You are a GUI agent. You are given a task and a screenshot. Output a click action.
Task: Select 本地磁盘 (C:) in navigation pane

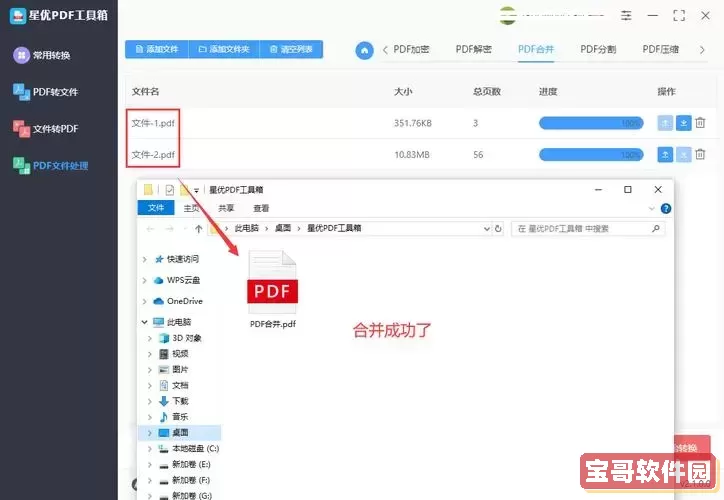(x=195, y=448)
